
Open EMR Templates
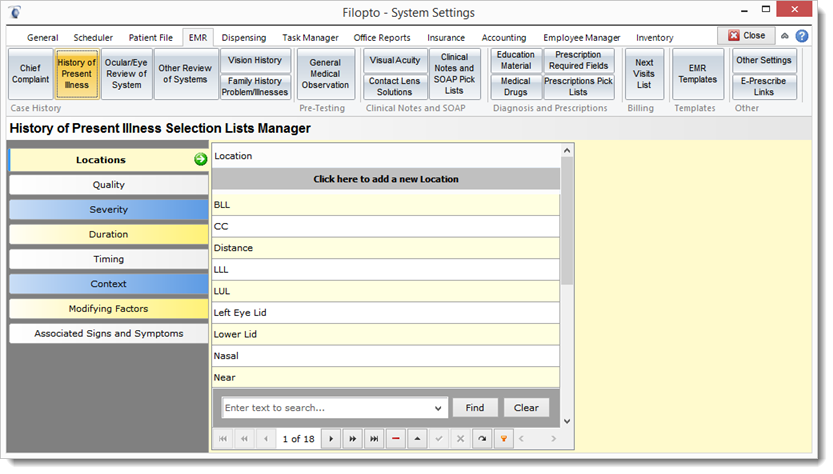(x=698, y=74)
